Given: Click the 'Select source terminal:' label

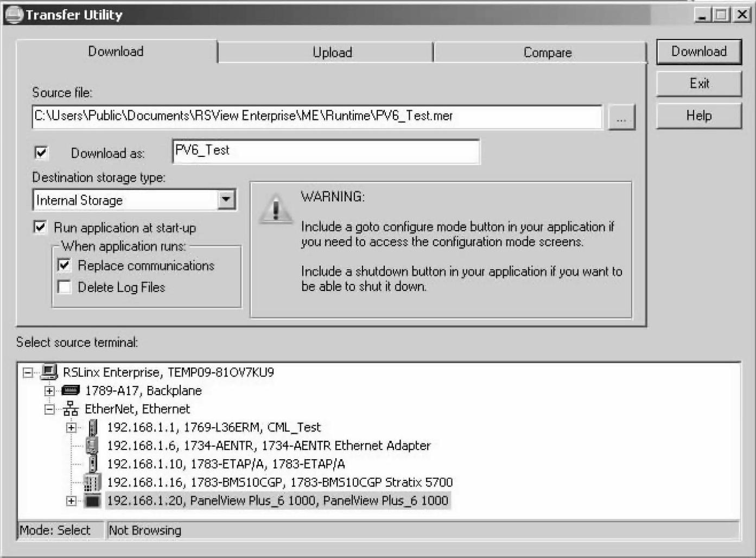Looking at the screenshot, I should coord(77,343).
